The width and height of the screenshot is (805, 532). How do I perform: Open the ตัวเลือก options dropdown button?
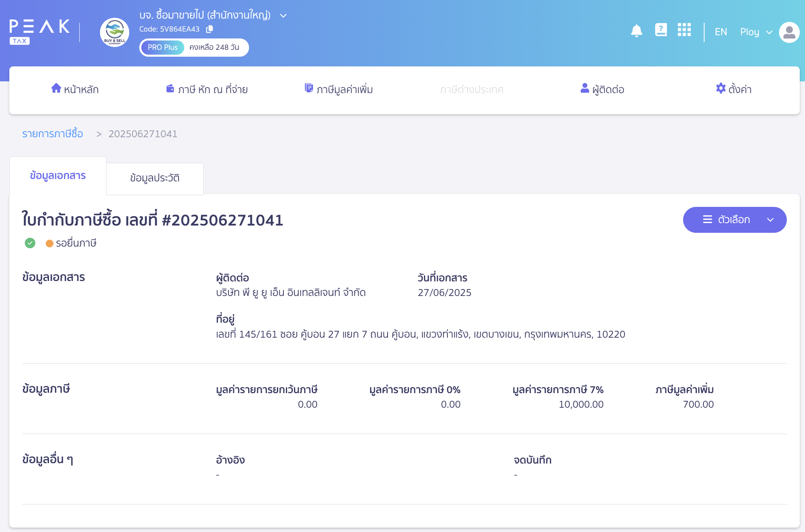click(x=734, y=220)
